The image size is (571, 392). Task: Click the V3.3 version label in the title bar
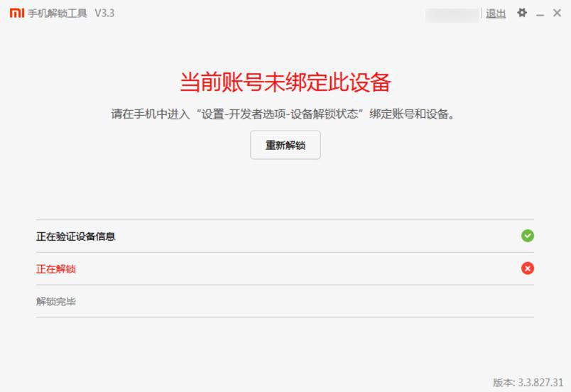pyautogui.click(x=104, y=13)
